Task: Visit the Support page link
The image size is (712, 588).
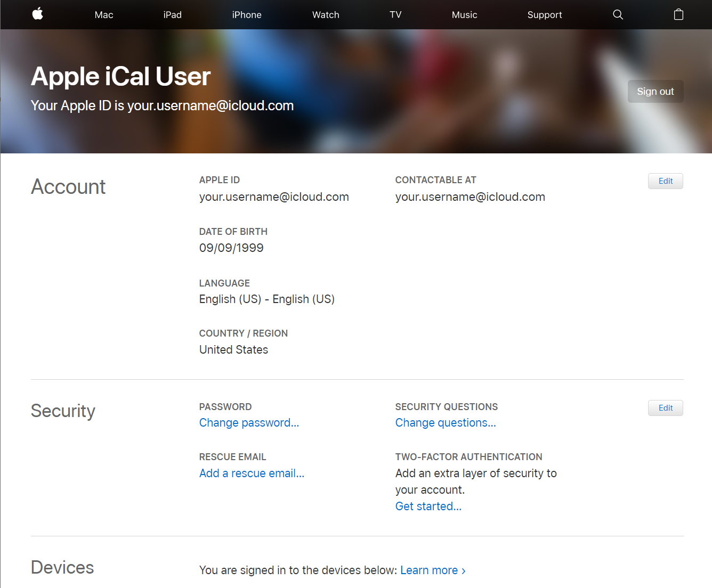Action: (x=545, y=15)
